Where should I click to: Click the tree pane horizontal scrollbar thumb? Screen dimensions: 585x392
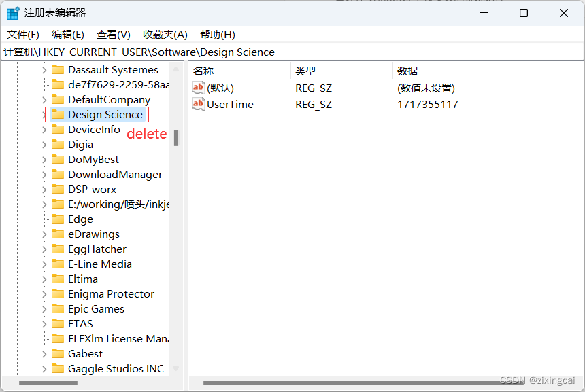[48, 383]
